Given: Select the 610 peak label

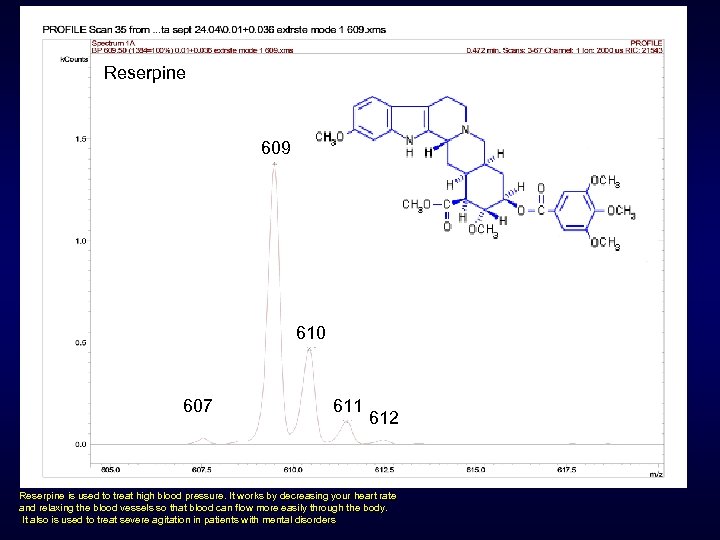Looking at the screenshot, I should coord(311,333).
